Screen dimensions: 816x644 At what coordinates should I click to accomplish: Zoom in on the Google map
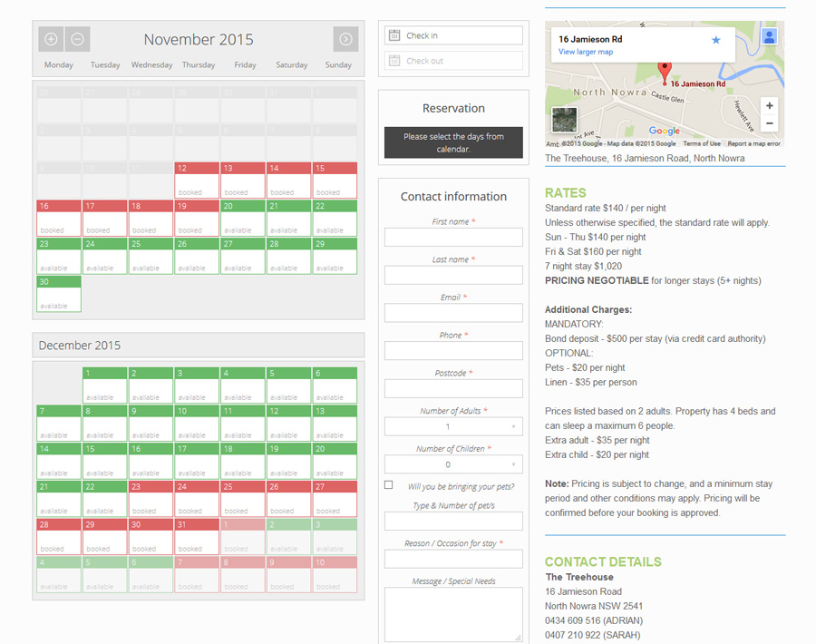point(769,105)
